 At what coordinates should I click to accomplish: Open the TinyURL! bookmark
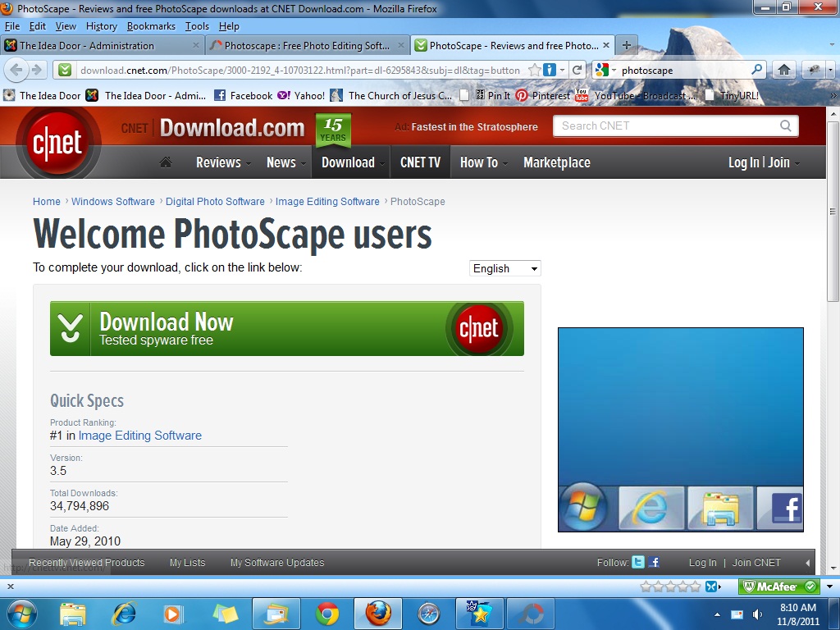(732, 95)
